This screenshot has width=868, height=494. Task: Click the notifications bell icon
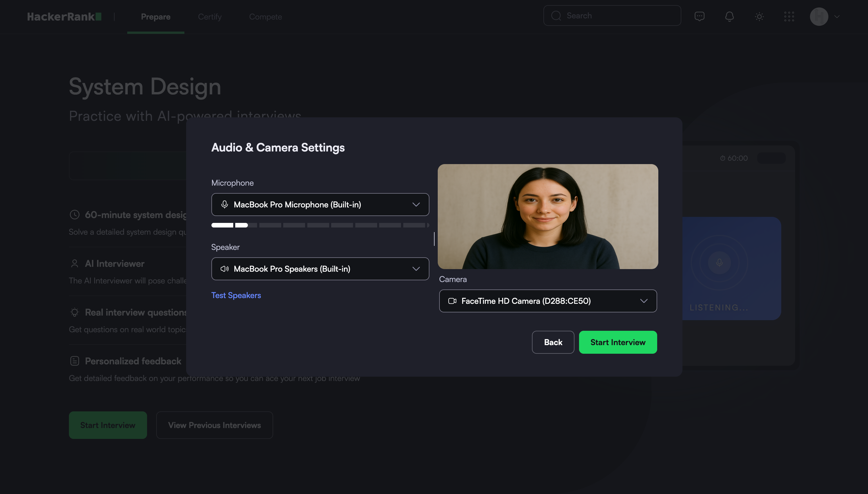(729, 16)
